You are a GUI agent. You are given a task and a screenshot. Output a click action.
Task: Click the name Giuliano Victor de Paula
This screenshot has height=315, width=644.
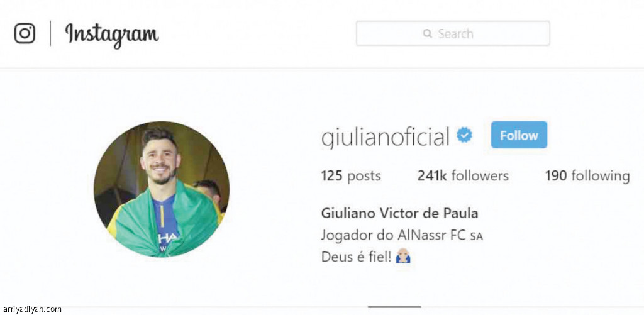[x=399, y=214]
